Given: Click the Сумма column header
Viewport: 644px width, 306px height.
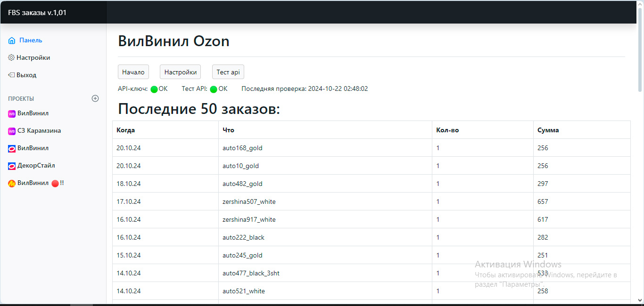Looking at the screenshot, I should click(548, 130).
